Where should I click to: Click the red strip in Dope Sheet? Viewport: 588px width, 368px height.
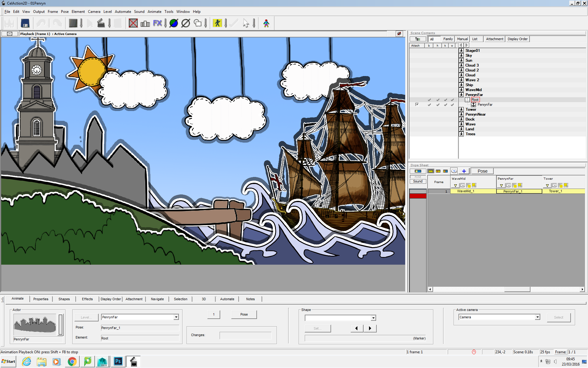tap(418, 196)
